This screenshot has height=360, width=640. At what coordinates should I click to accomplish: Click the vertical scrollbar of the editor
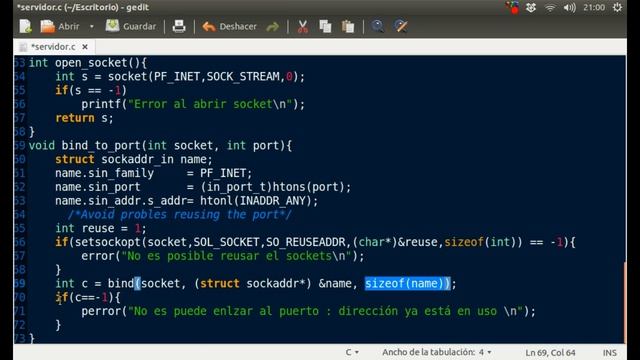coord(625,302)
